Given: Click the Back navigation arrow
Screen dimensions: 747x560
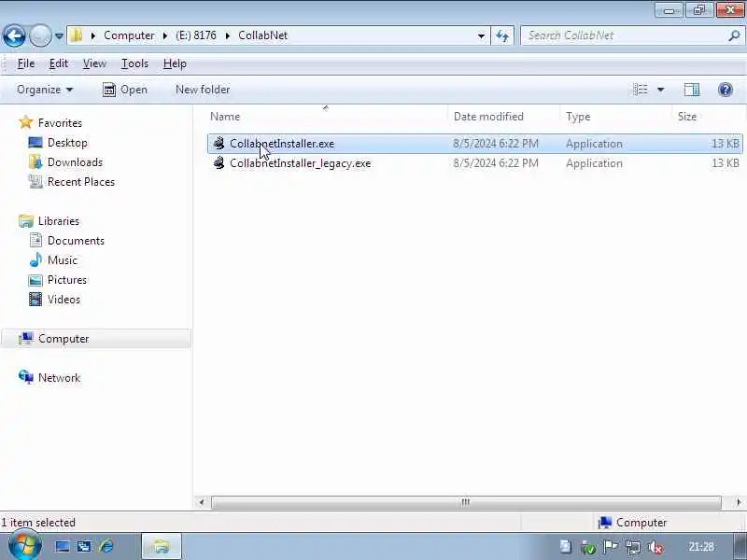Looking at the screenshot, I should (14, 35).
